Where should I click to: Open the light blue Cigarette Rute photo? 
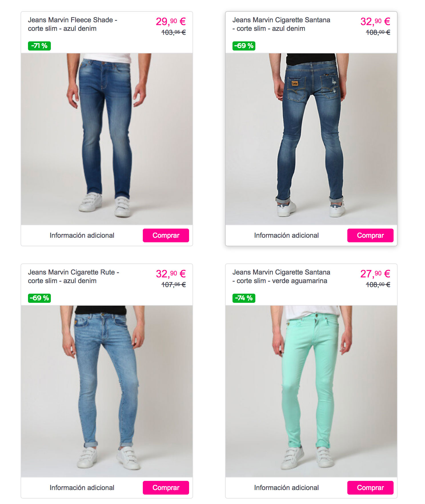coord(107,391)
